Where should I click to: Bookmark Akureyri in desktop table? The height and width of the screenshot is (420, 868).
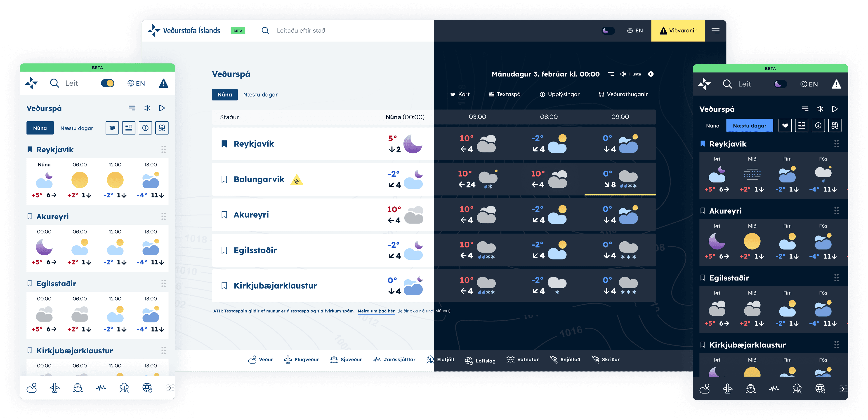click(224, 215)
